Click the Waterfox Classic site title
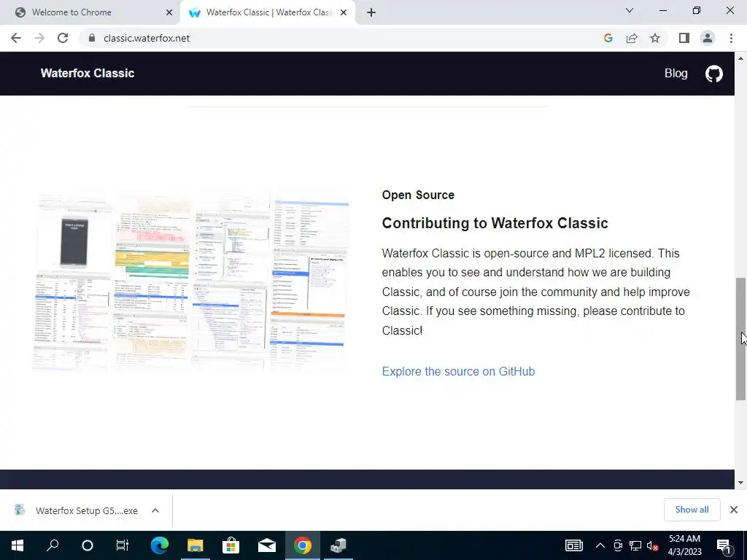The height and width of the screenshot is (560, 747). [x=88, y=74]
